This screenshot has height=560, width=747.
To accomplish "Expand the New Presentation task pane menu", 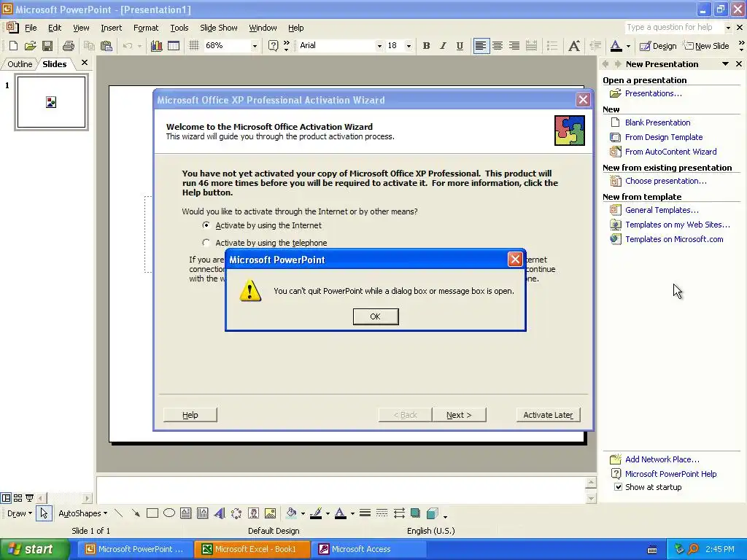I will coord(725,64).
